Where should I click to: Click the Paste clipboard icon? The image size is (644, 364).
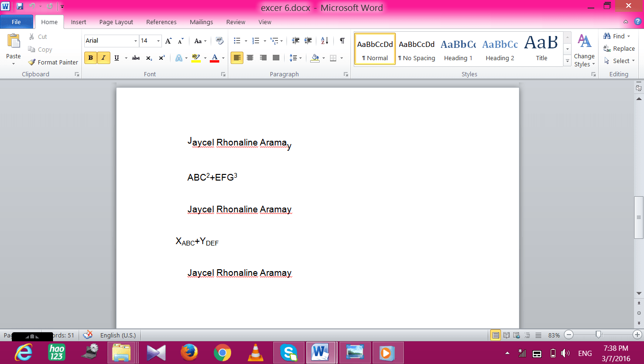(13, 42)
